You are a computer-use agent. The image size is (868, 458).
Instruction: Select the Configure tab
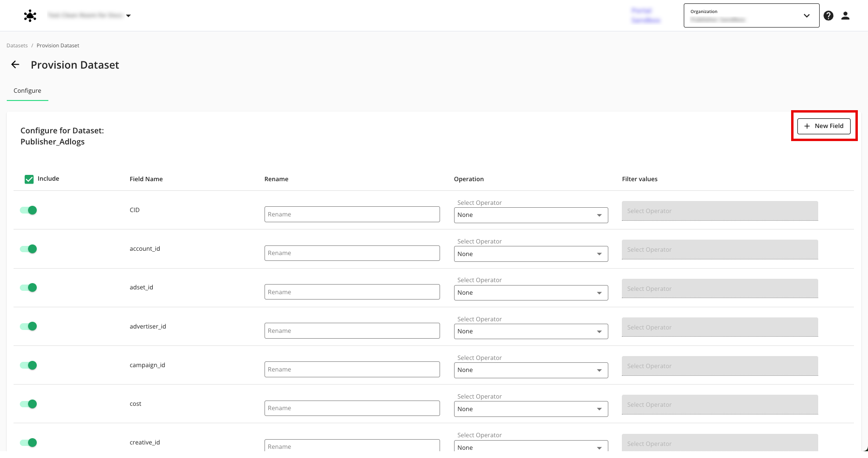tap(28, 91)
